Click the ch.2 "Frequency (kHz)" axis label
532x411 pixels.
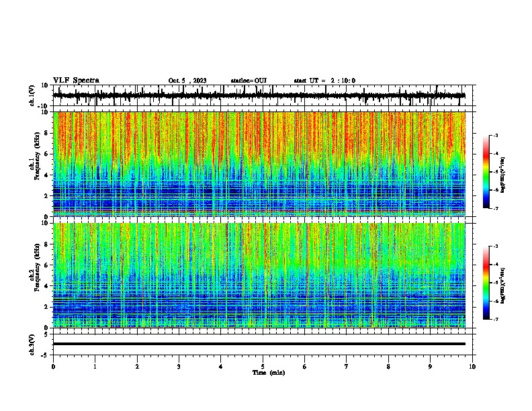coord(37,267)
